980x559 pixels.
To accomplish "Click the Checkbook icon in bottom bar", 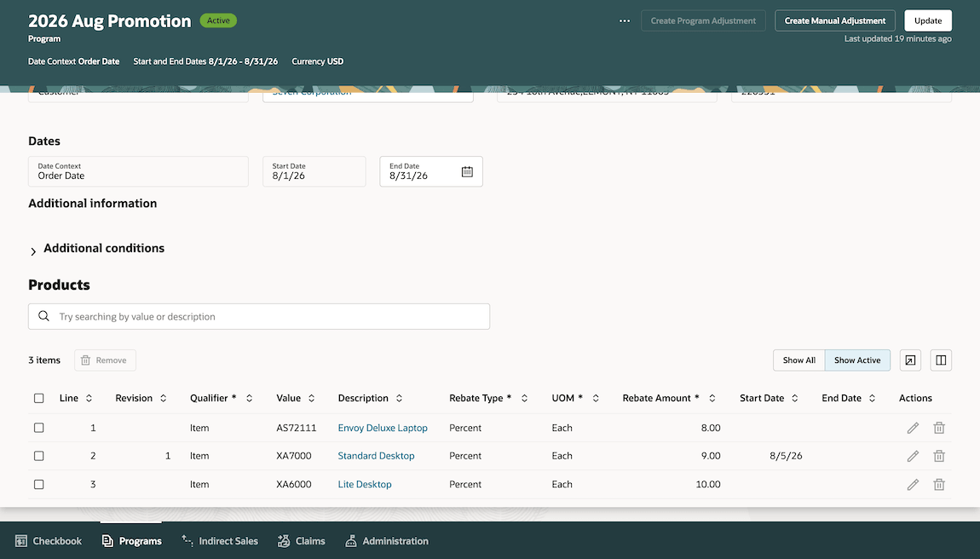I will coord(21,541).
